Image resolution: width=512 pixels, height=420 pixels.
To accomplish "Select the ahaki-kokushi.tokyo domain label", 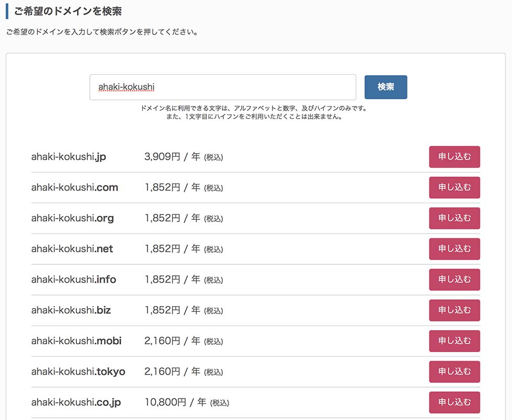I will 78,372.
